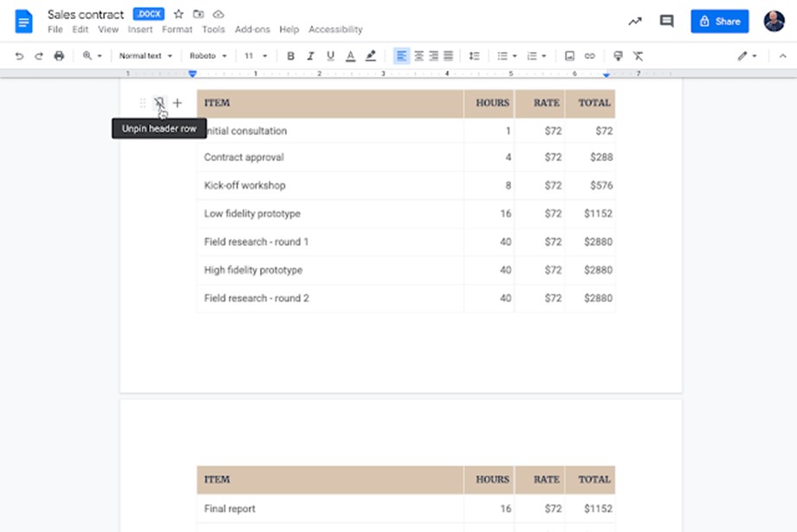Viewport: 797px width, 532px height.
Task: Open the insert image icon
Action: (x=568, y=55)
